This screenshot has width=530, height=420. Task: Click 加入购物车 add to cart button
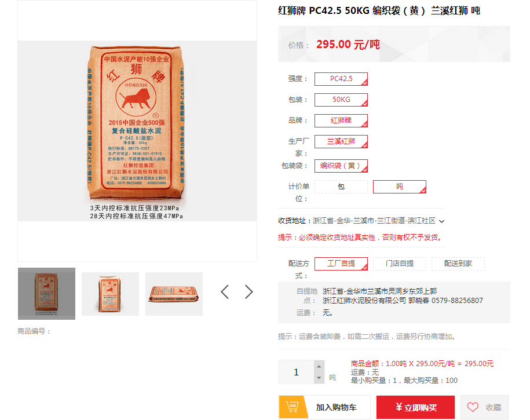[324, 407]
